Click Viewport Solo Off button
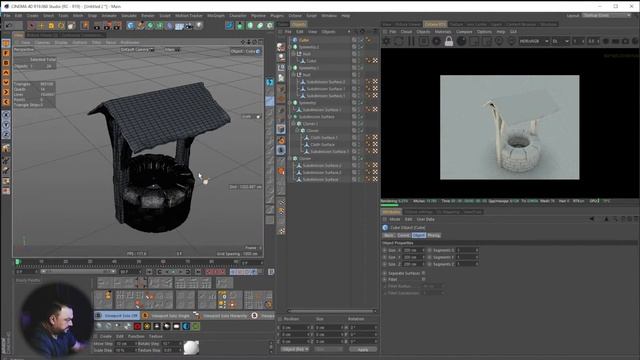640x360 pixels. coord(118,316)
